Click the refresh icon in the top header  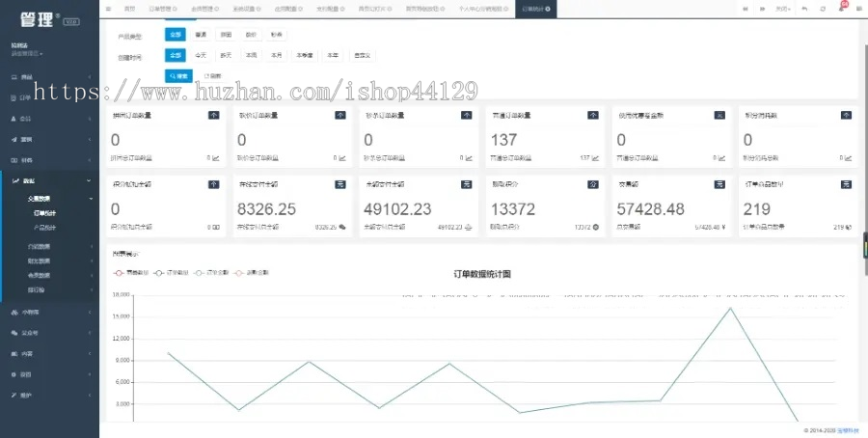click(x=823, y=9)
